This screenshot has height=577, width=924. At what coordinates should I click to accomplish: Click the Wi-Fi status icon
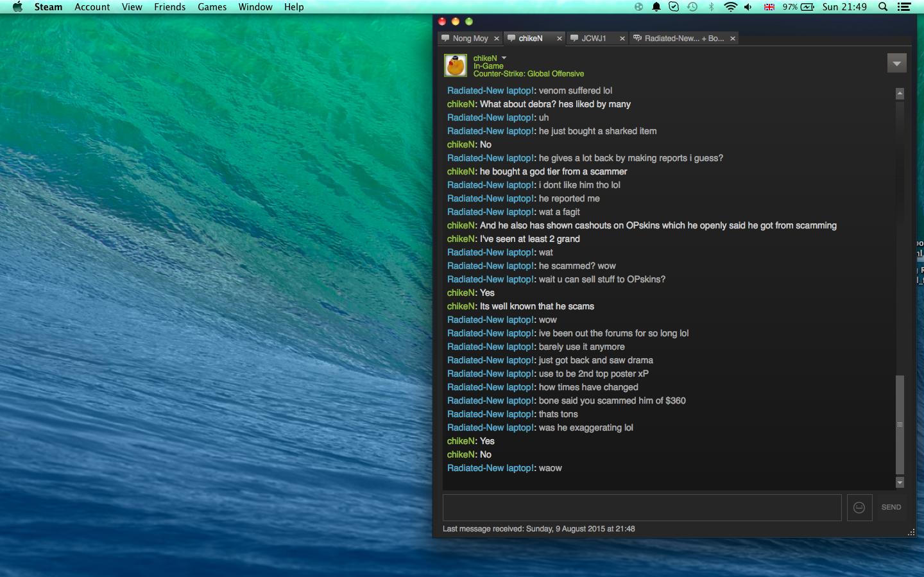pyautogui.click(x=730, y=7)
